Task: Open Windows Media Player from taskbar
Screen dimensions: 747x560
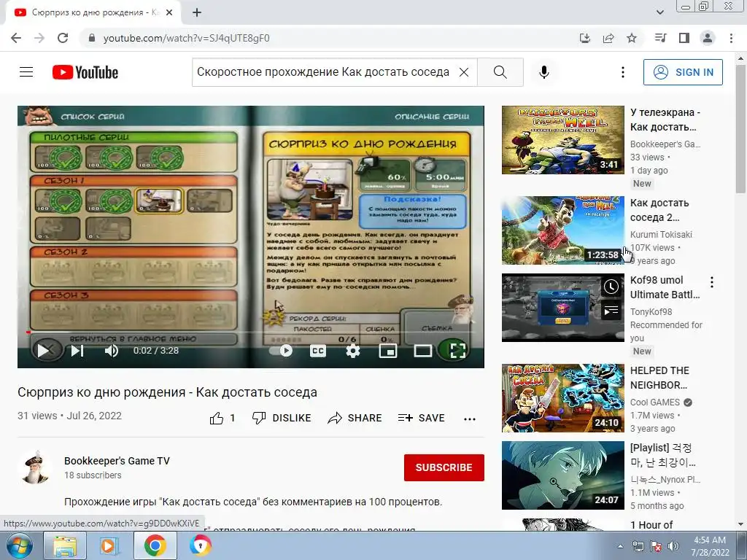Action: (109, 545)
